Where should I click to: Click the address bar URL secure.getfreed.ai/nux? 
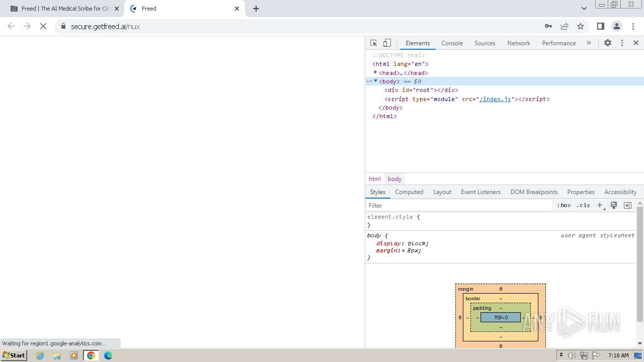105,27
